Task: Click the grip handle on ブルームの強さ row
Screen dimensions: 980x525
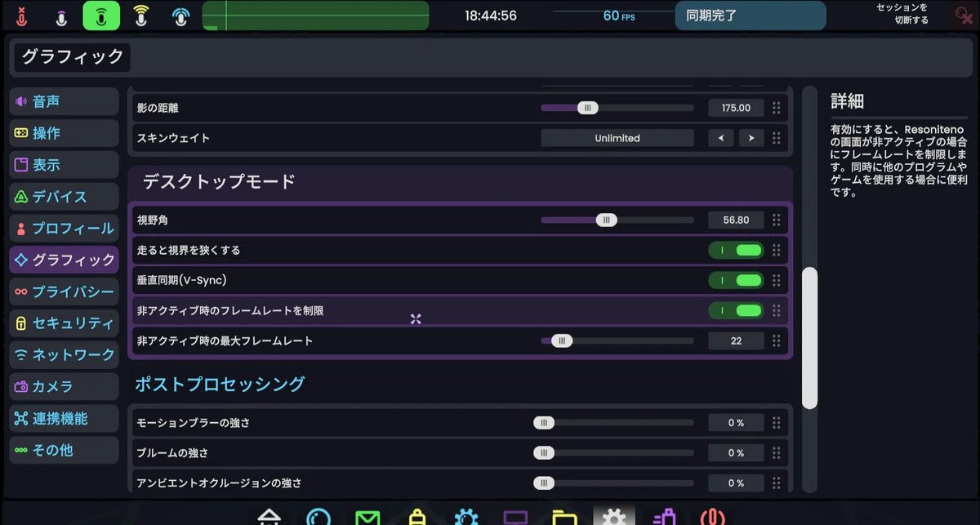Action: click(777, 453)
